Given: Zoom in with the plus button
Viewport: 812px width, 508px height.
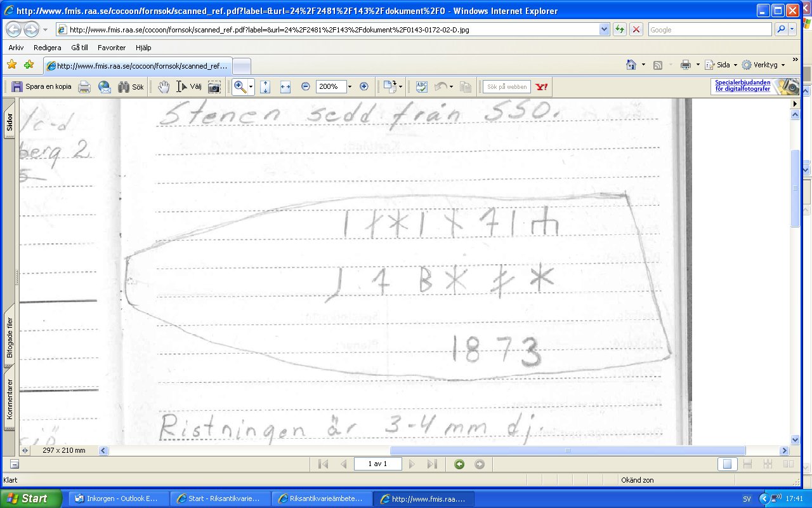Looking at the screenshot, I should 364,86.
